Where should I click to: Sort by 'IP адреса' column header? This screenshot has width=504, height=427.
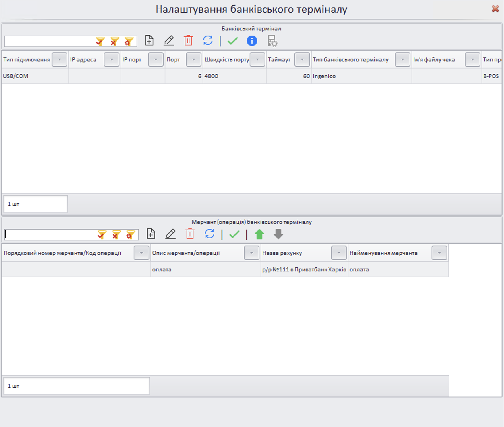point(83,60)
